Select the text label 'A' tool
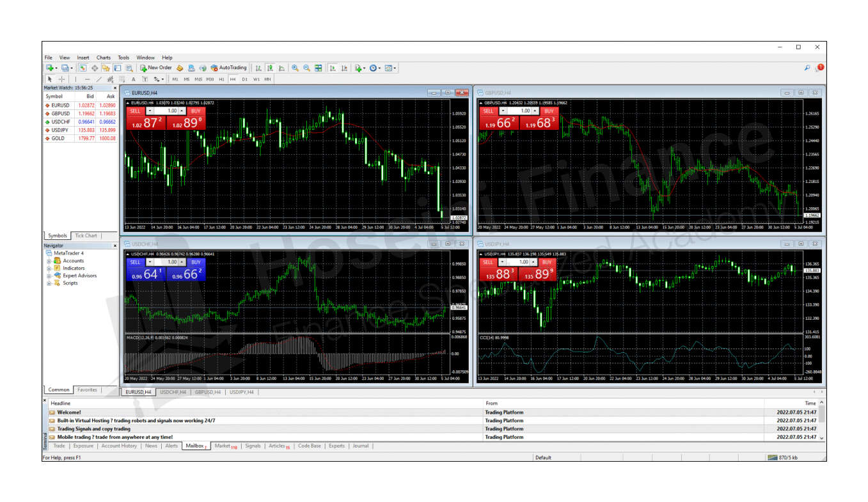This screenshot has width=868, height=502. [134, 79]
